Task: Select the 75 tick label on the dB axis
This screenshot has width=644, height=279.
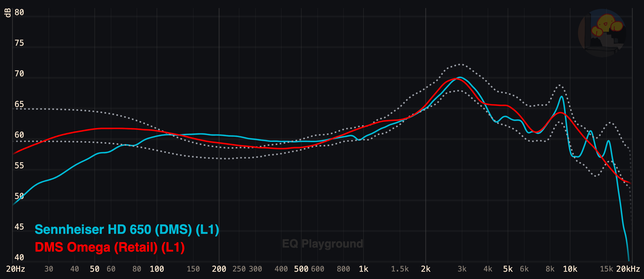Action: (x=19, y=43)
